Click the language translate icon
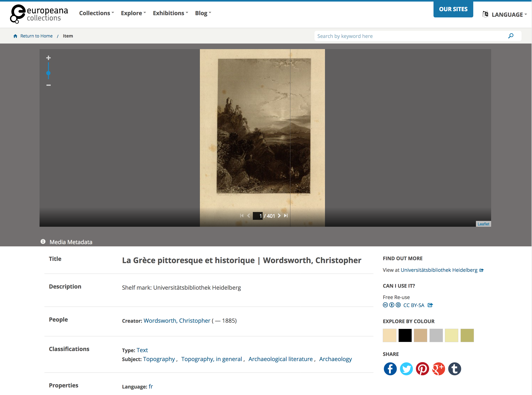The height and width of the screenshot is (395, 532). click(485, 14)
